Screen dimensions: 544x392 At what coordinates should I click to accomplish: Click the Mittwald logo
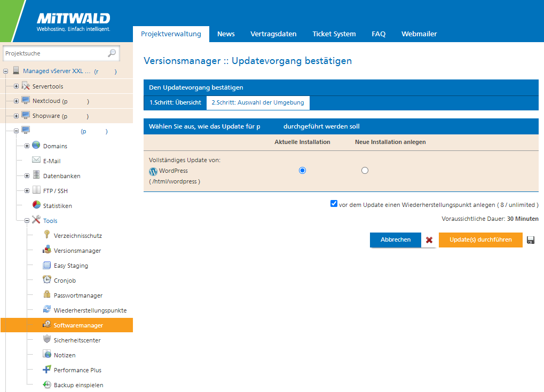tap(74, 22)
